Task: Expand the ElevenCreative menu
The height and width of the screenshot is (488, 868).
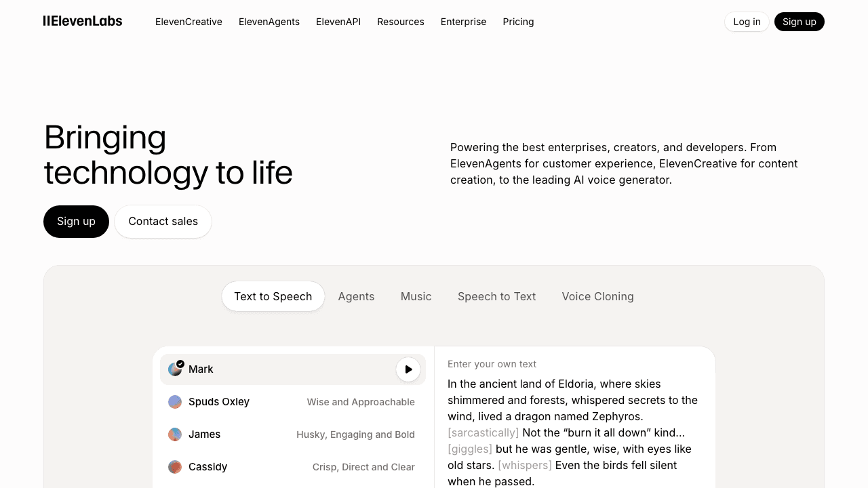Action: click(x=189, y=22)
